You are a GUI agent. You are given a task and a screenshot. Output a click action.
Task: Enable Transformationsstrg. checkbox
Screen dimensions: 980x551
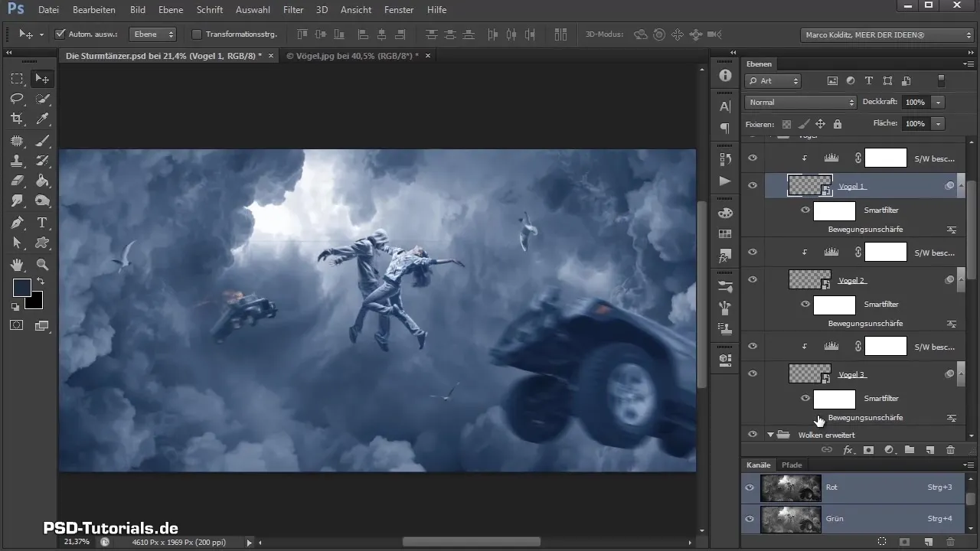click(196, 34)
